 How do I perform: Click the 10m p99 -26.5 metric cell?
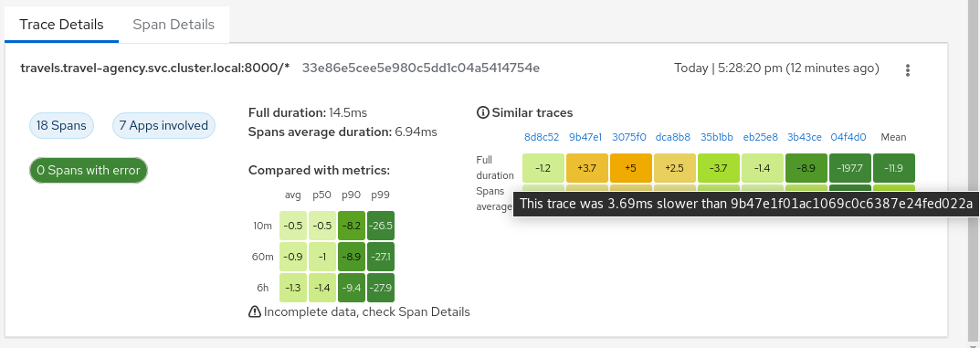pos(381,226)
